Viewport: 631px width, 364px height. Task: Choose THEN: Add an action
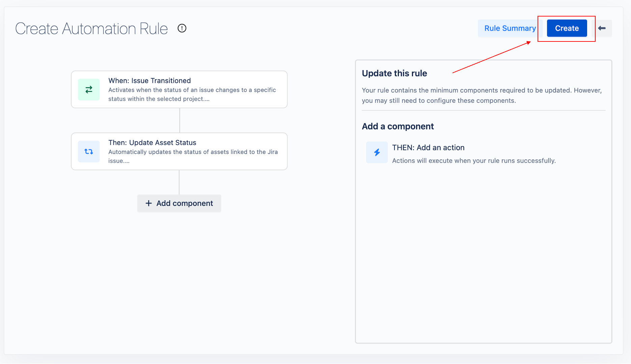point(428,148)
